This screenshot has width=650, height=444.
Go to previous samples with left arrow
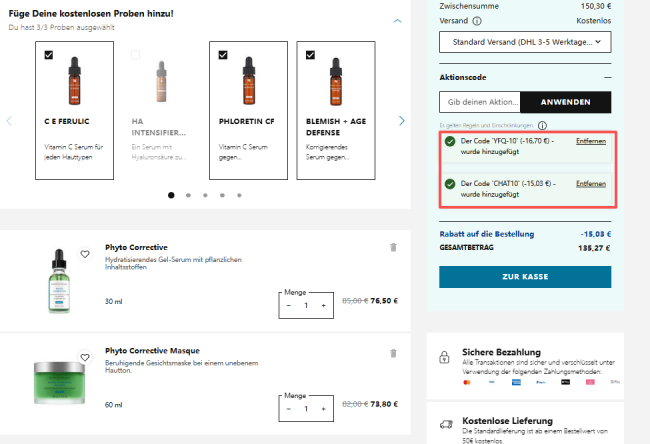(x=10, y=121)
